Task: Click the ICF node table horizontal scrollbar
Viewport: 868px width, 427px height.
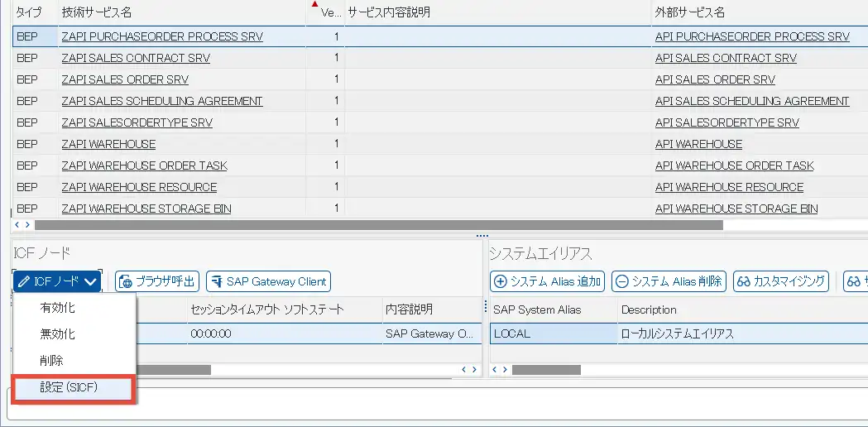Action: (x=173, y=369)
